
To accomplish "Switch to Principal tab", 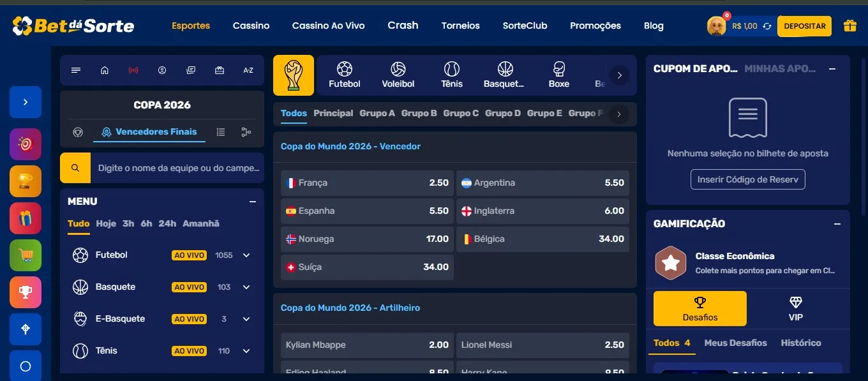I will 333,113.
